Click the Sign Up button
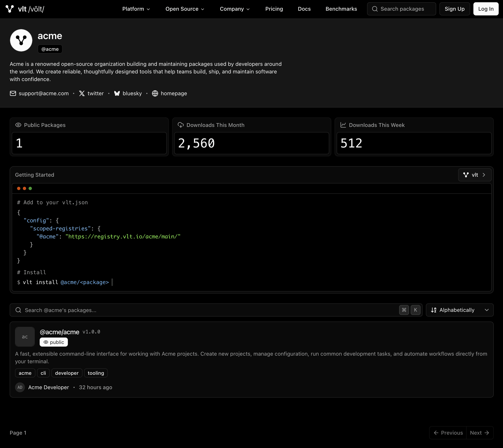 tap(454, 9)
